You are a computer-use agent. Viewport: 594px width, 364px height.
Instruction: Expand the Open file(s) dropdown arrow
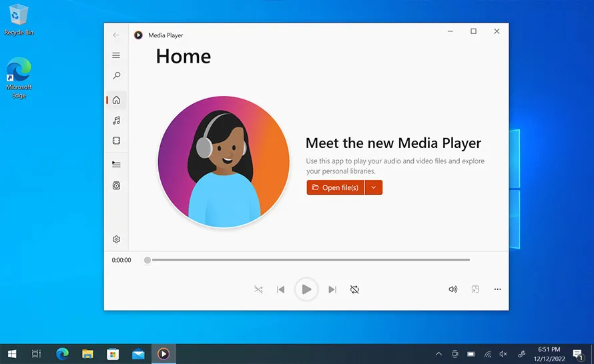[x=374, y=188]
